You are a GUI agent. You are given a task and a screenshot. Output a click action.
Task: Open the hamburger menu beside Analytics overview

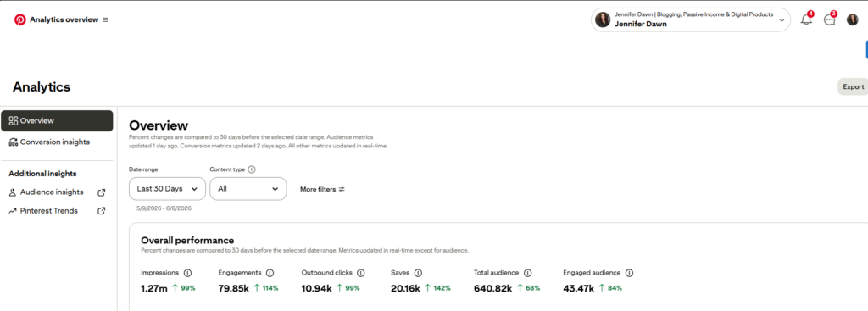pyautogui.click(x=106, y=20)
